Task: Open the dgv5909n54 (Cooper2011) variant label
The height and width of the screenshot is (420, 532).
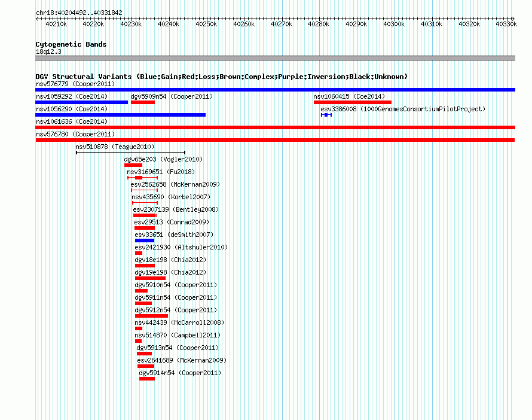Action: pyautogui.click(x=172, y=96)
